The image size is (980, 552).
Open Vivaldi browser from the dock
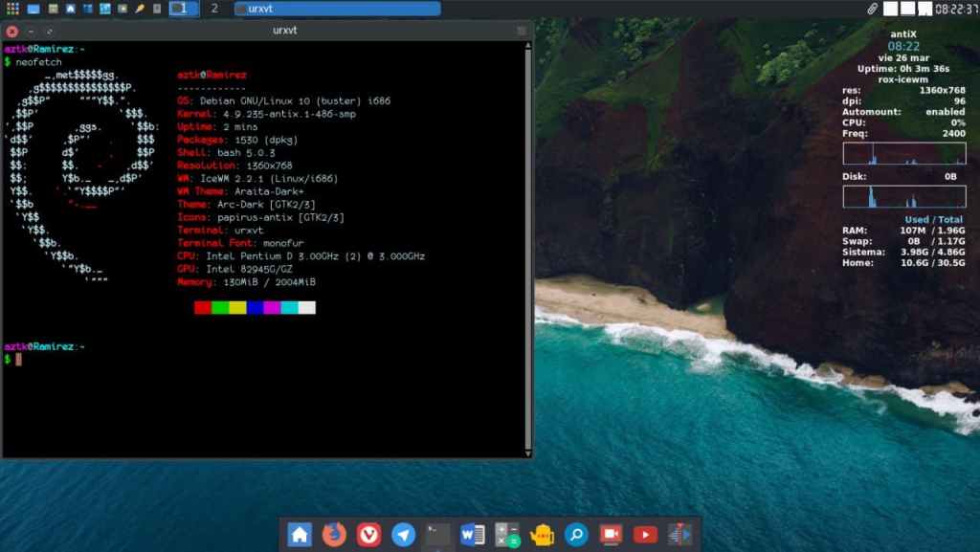[368, 535]
